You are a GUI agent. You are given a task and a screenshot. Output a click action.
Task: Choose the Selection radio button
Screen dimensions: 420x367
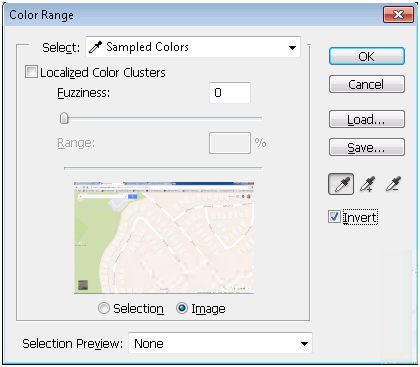pos(104,308)
